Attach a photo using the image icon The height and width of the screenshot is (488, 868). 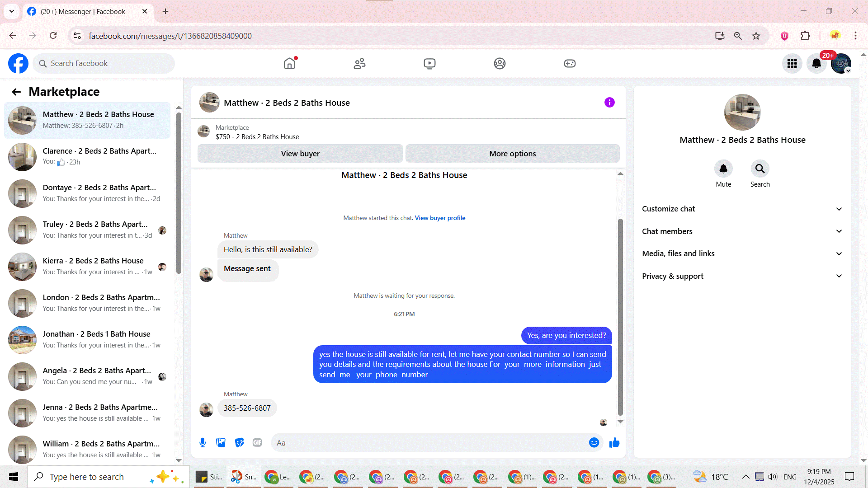(221, 443)
